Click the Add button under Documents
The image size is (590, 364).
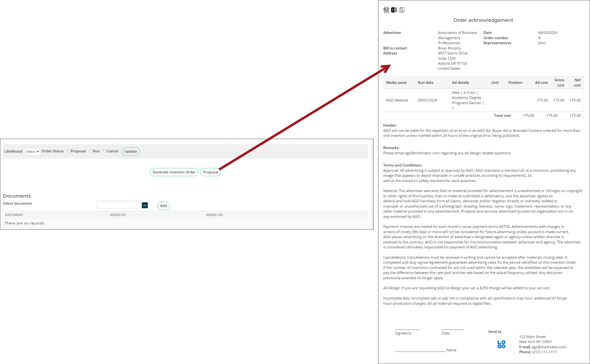pyautogui.click(x=163, y=206)
